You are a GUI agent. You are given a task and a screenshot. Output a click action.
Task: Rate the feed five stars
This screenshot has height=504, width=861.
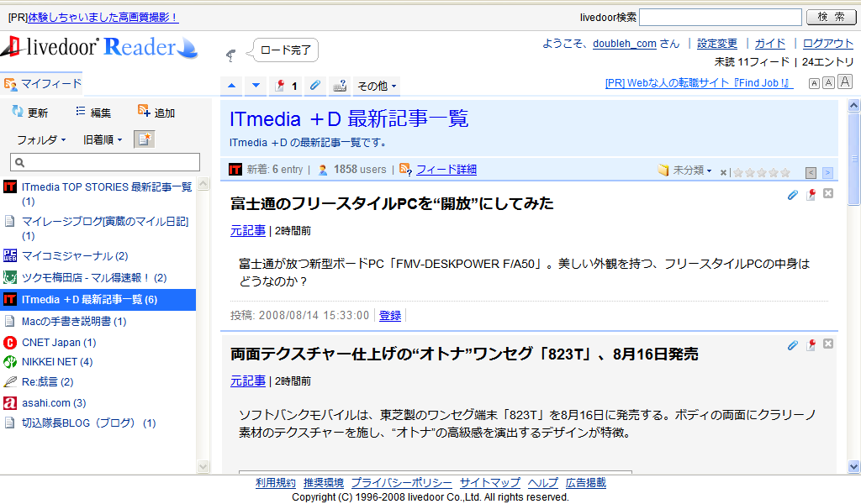pos(785,173)
